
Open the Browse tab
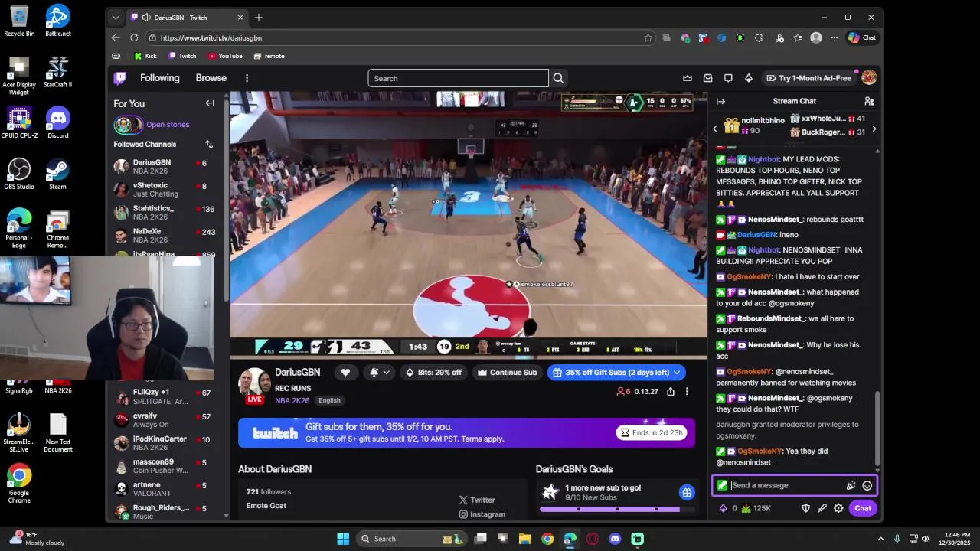(211, 78)
